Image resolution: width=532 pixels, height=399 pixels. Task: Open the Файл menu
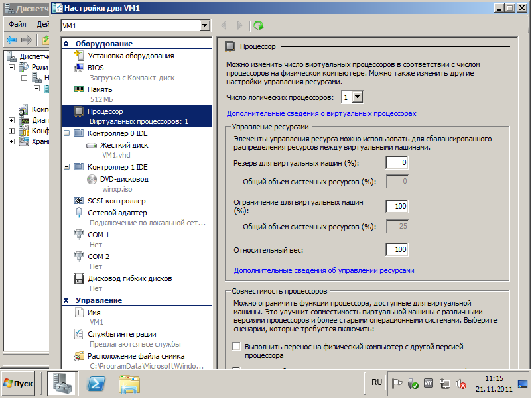coord(17,24)
